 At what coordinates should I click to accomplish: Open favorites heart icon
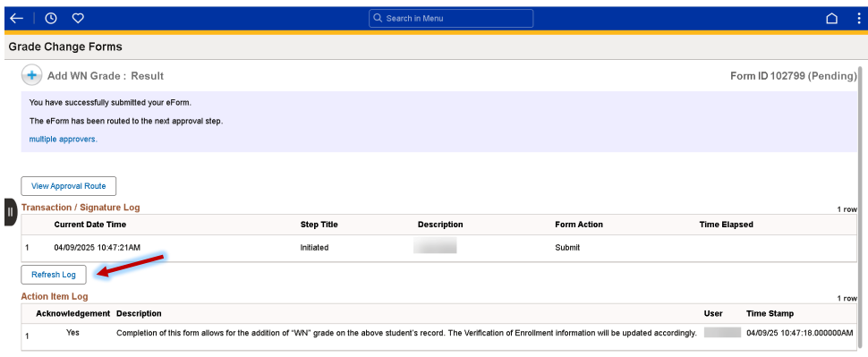click(78, 18)
